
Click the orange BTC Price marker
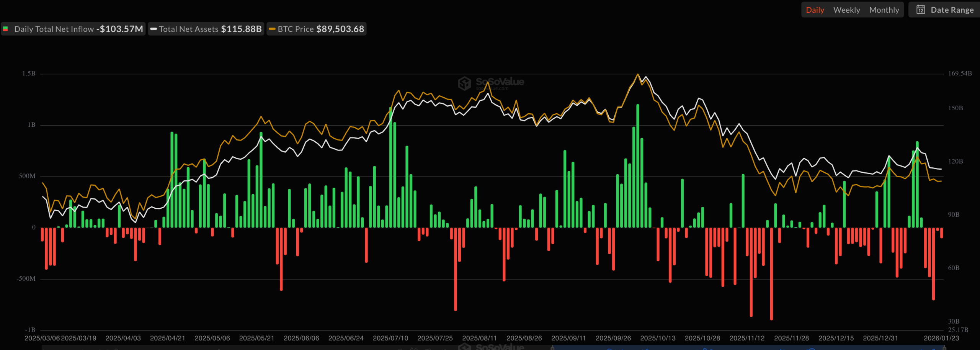click(x=272, y=29)
